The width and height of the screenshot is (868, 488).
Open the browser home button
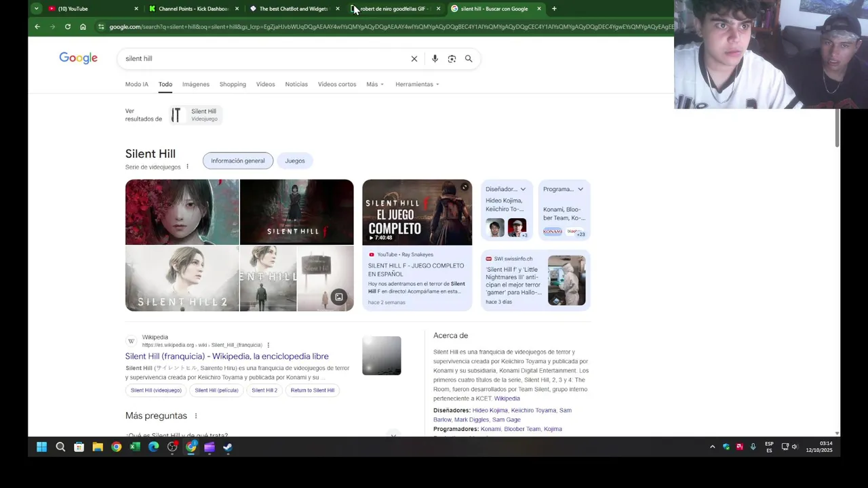pos(83,26)
